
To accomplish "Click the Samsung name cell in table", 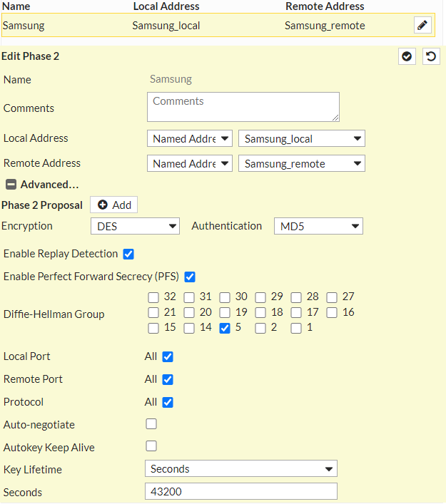I will (24, 26).
